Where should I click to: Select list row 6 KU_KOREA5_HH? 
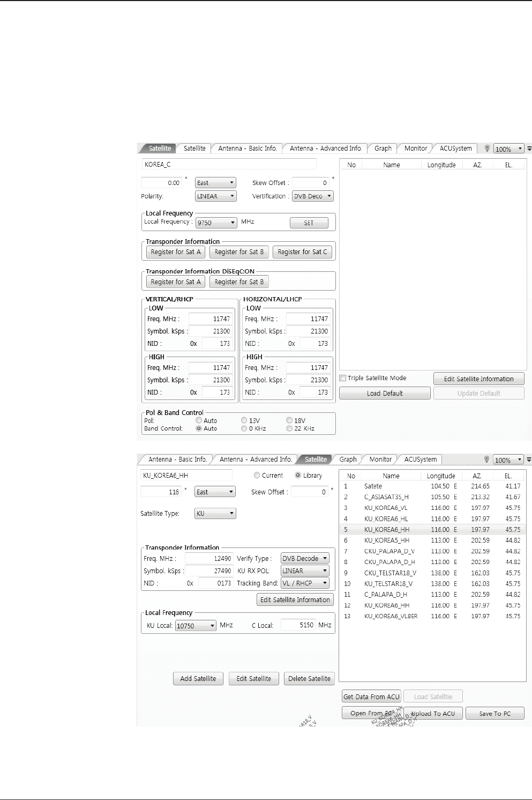pos(432,540)
